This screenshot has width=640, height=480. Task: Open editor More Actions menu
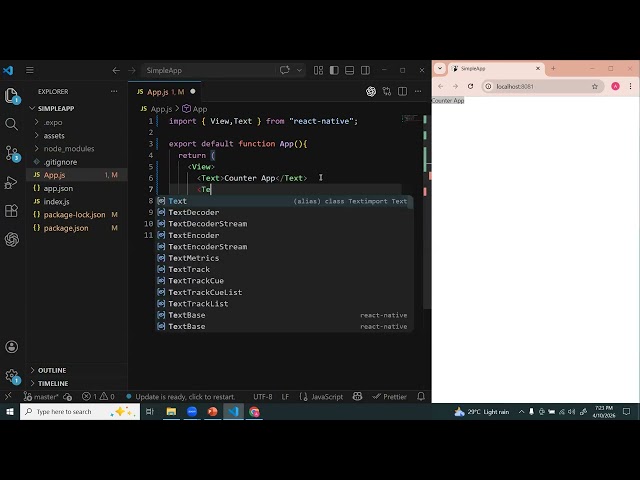click(x=418, y=92)
